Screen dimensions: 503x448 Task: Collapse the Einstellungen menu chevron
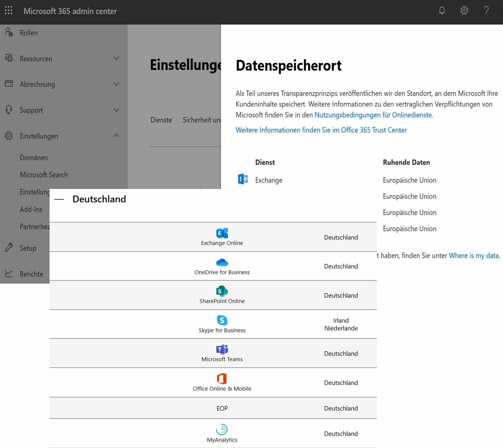116,135
